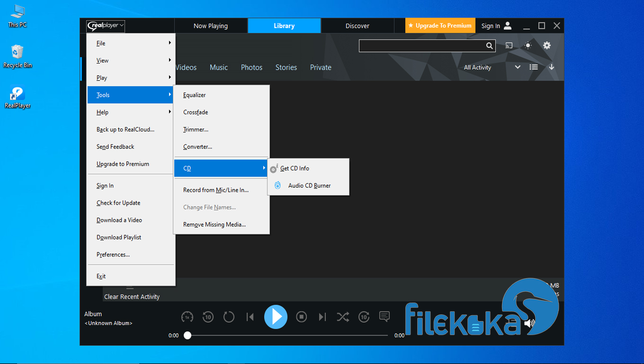This screenshot has height=364, width=644.
Task: Open the captions comment icon
Action: click(x=385, y=317)
